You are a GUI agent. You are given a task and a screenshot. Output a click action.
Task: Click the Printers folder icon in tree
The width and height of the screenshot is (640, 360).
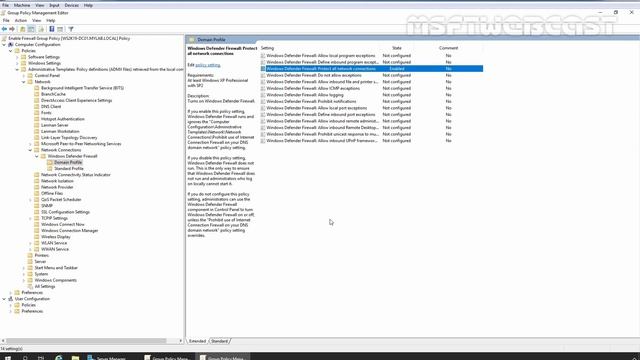coord(30,256)
